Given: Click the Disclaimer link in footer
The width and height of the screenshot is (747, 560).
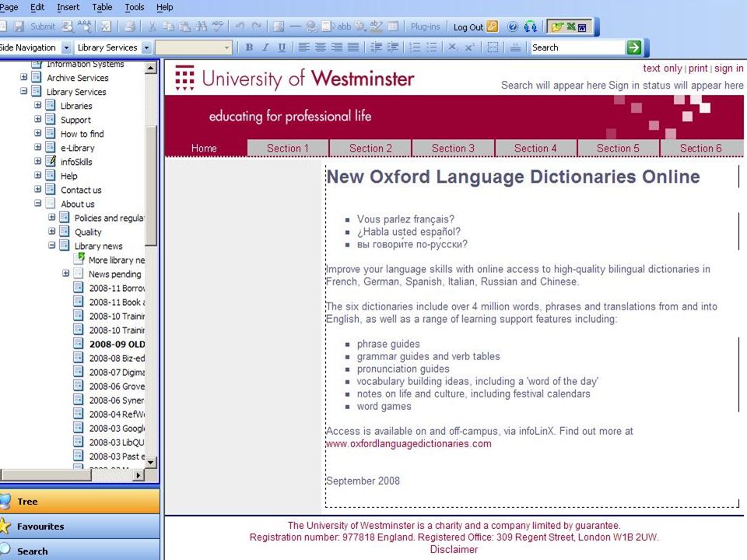Looking at the screenshot, I should [454, 549].
